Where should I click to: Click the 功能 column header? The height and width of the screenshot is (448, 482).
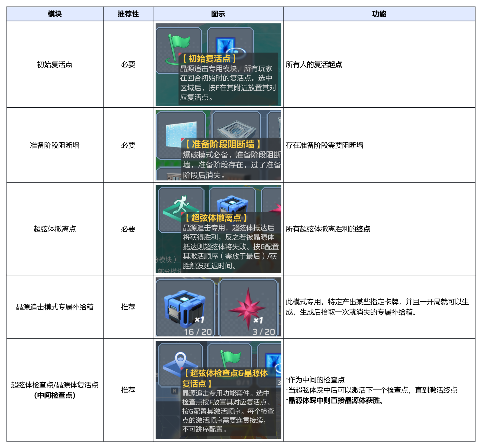(379, 14)
